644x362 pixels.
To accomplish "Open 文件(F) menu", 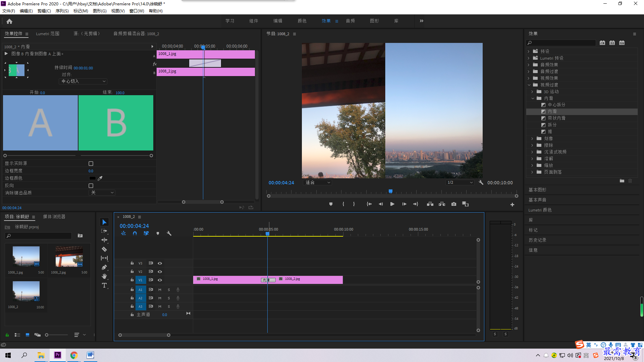I will click(x=9, y=11).
